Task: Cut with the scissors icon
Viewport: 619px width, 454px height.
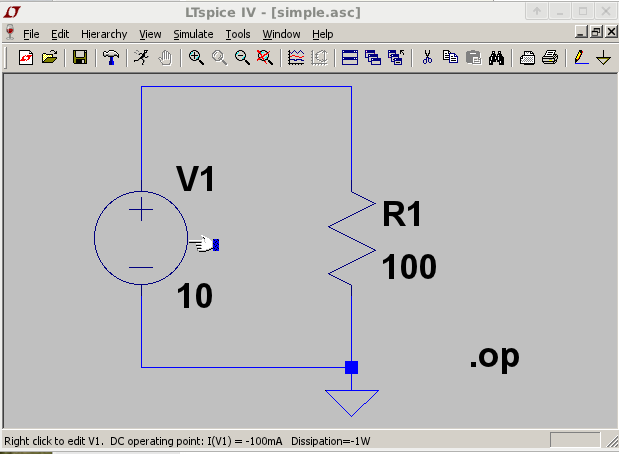Action: pos(427,58)
